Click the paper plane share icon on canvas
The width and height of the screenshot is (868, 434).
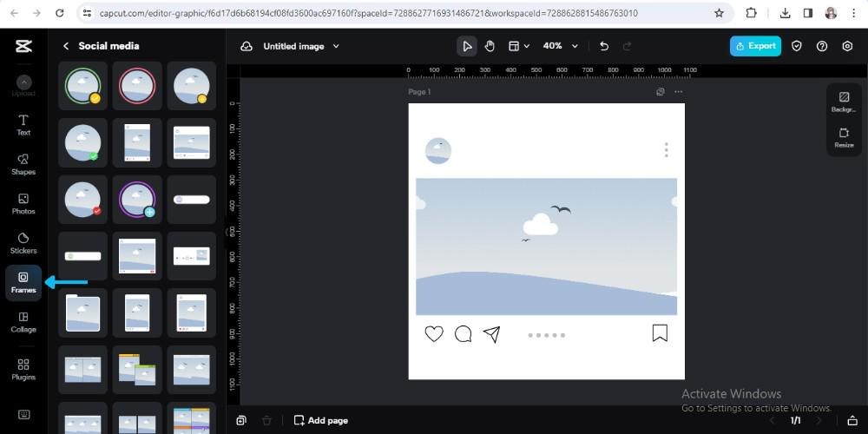pos(491,334)
